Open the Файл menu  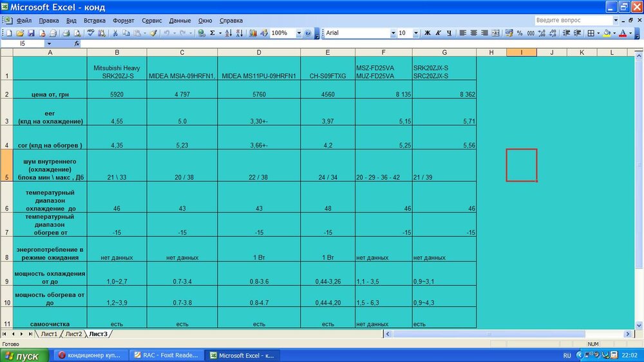[x=24, y=21]
